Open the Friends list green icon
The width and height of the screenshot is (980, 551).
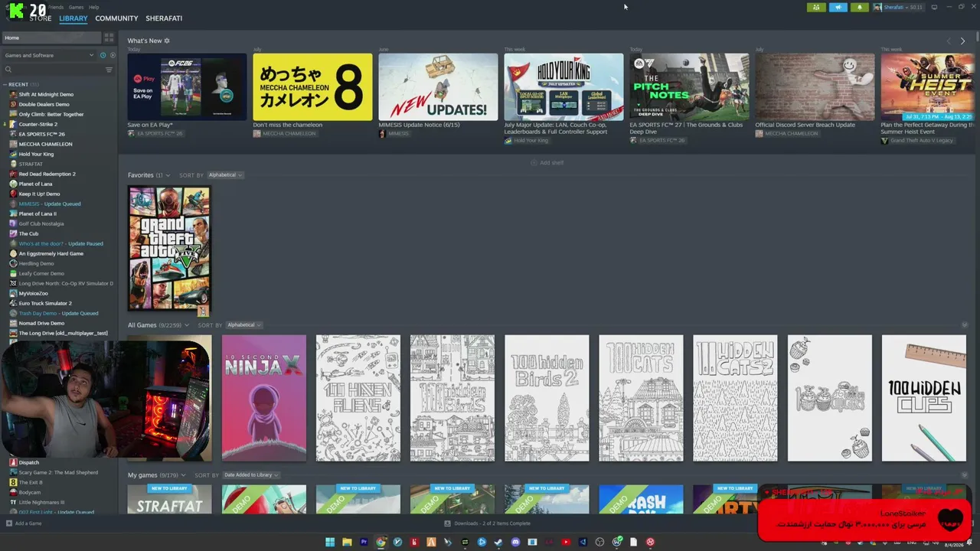tap(816, 8)
